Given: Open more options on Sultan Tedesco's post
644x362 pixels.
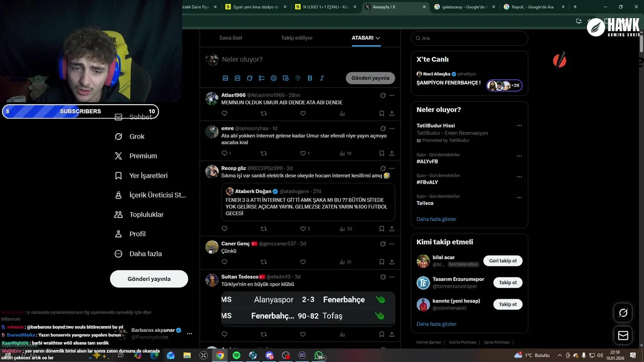Looking at the screenshot, I should click(392, 277).
